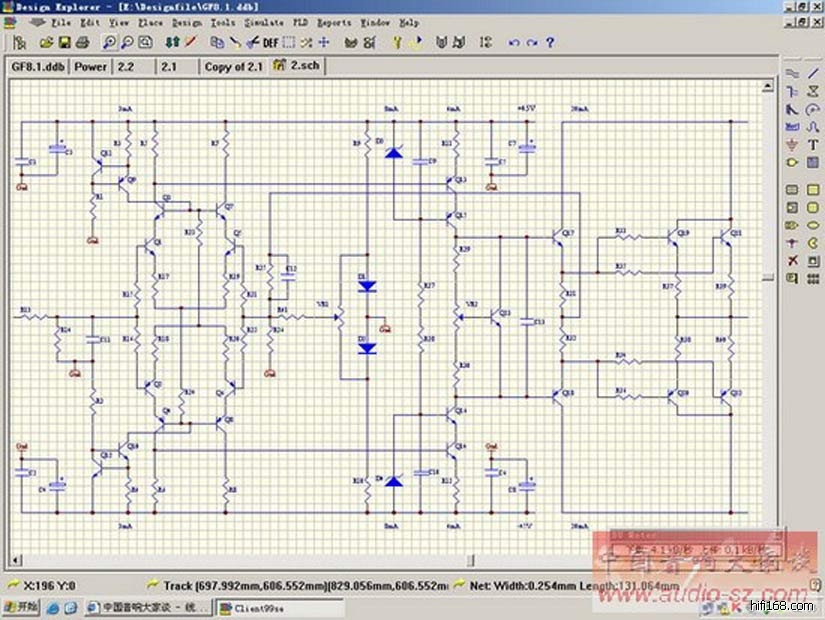Select the Place Line tool in the drawing palette
The width and height of the screenshot is (825, 620).
tap(813, 74)
